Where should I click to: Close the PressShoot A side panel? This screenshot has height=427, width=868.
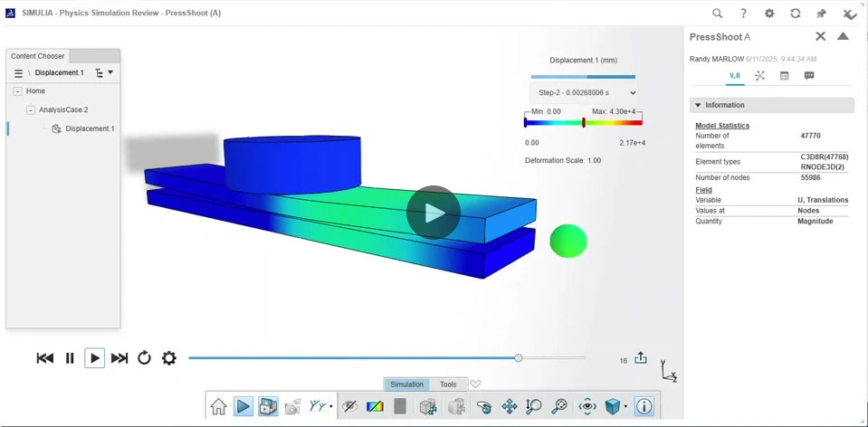pyautogui.click(x=820, y=36)
